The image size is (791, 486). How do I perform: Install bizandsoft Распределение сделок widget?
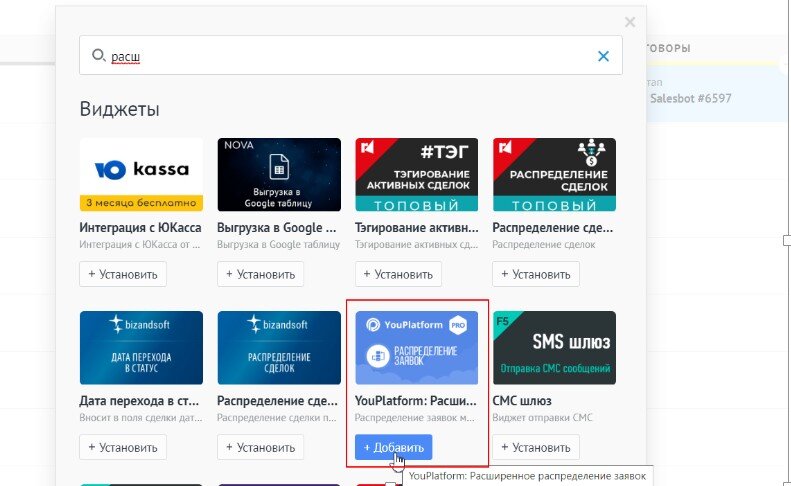coord(260,447)
